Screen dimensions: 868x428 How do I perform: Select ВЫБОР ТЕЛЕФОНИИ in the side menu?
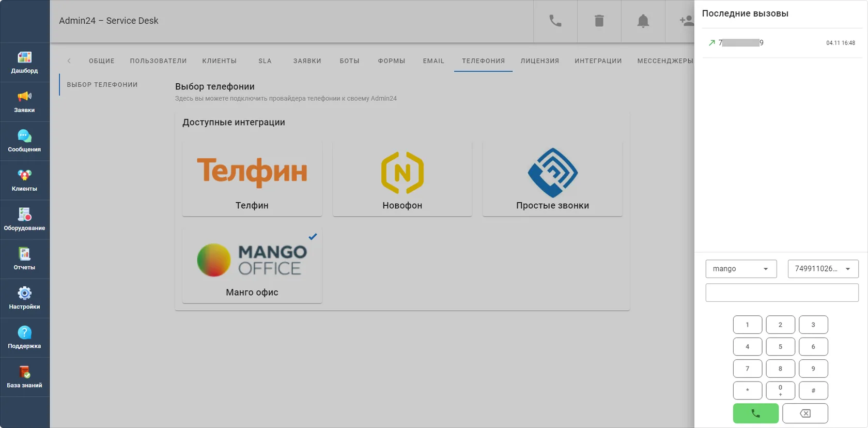click(102, 85)
